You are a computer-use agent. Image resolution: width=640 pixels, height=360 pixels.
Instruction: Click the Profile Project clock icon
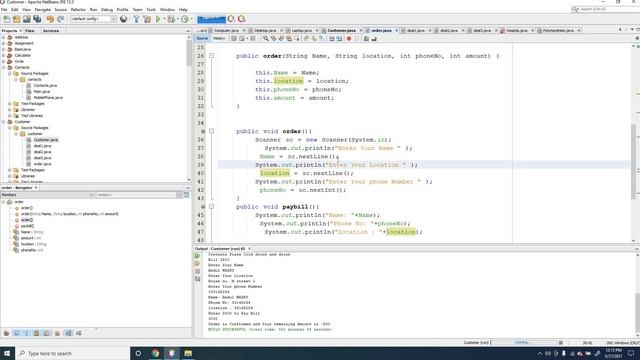click(x=185, y=19)
